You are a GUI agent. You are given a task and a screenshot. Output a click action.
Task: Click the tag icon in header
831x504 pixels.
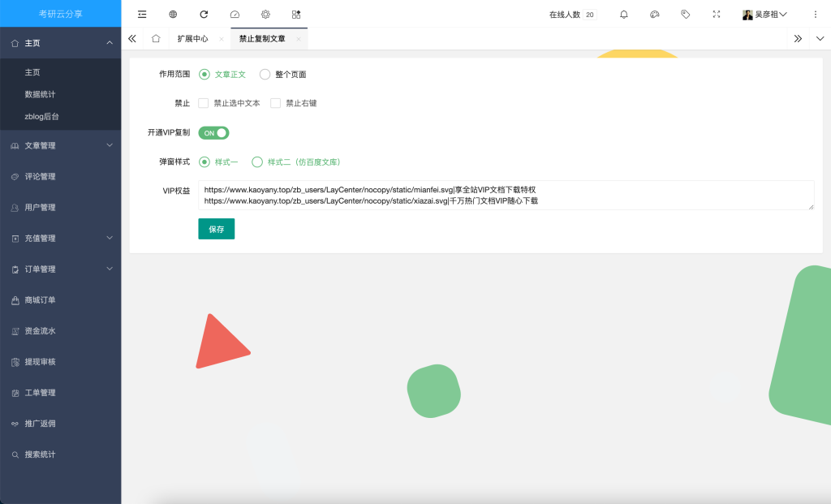coord(686,14)
